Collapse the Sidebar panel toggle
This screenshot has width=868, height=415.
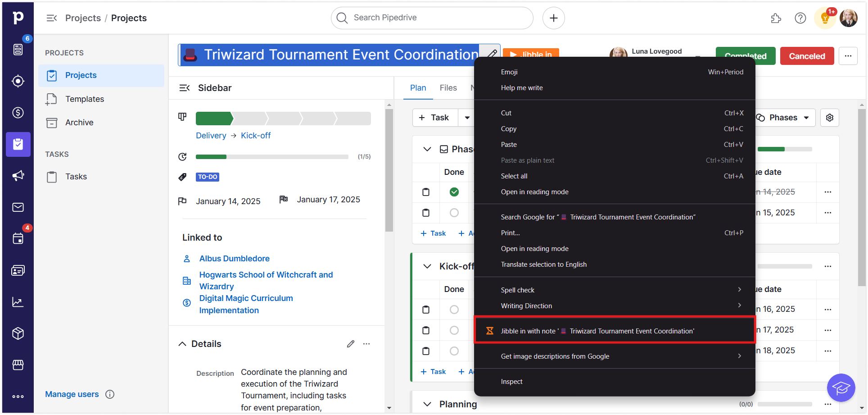pos(185,88)
